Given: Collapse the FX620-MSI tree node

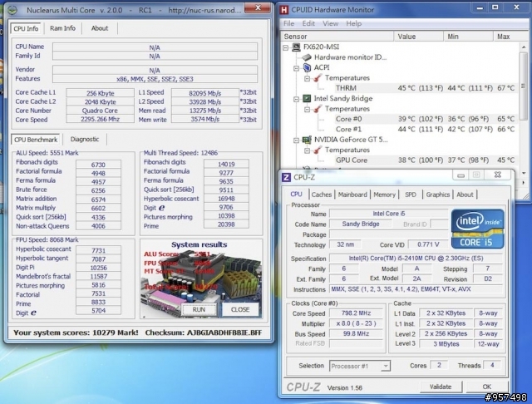Looking at the screenshot, I should pos(286,47).
